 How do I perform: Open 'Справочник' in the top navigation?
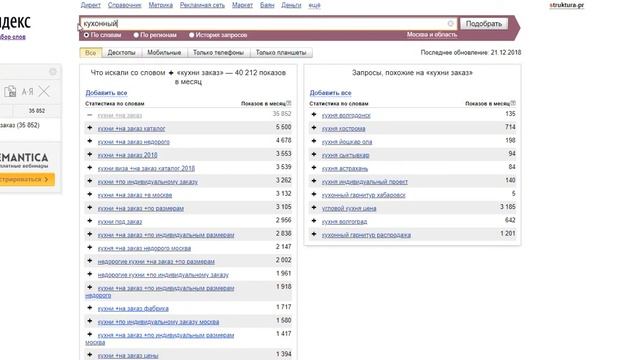124,5
